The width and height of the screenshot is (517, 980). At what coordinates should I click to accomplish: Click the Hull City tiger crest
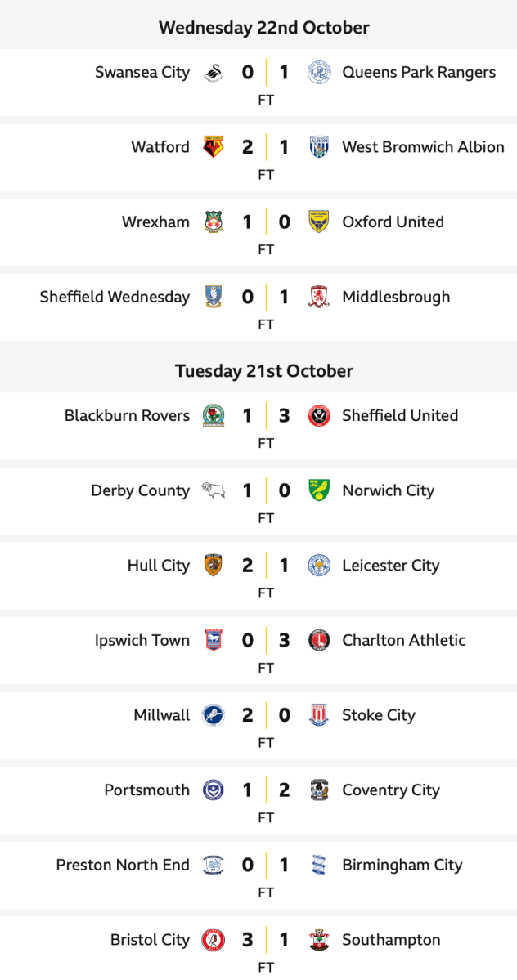(214, 566)
